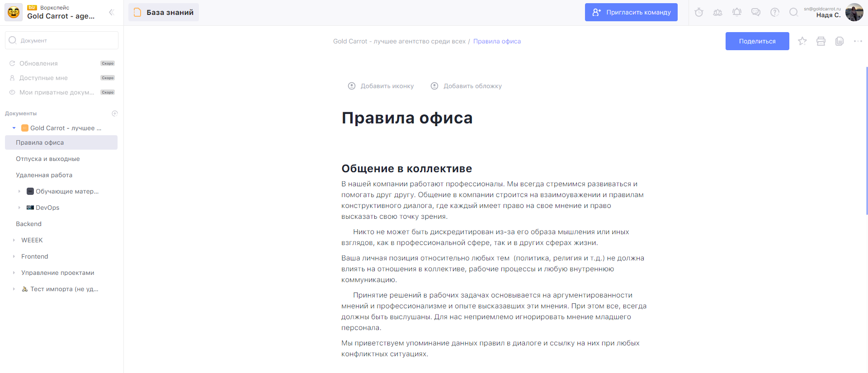The width and height of the screenshot is (868, 373).
Task: Click the global search magnifier icon
Action: [x=793, y=12]
